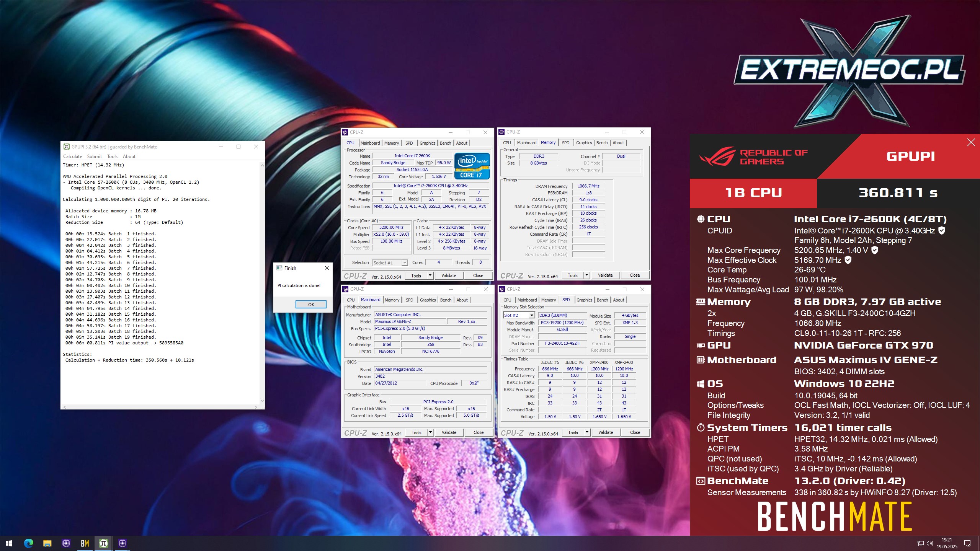The height and width of the screenshot is (551, 980).
Task: Dismiss the Finish dialog with its X
Action: point(327,268)
